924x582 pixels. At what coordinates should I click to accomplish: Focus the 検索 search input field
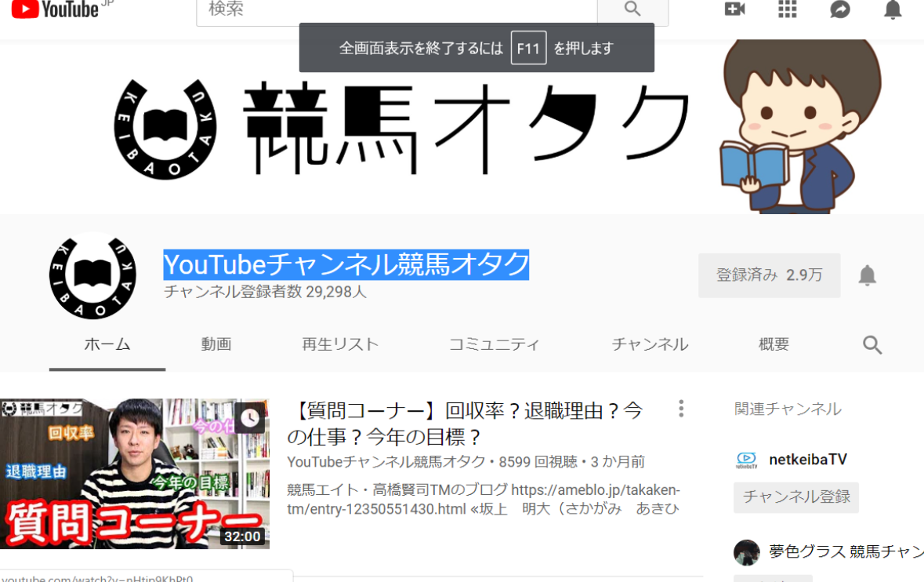click(397, 9)
